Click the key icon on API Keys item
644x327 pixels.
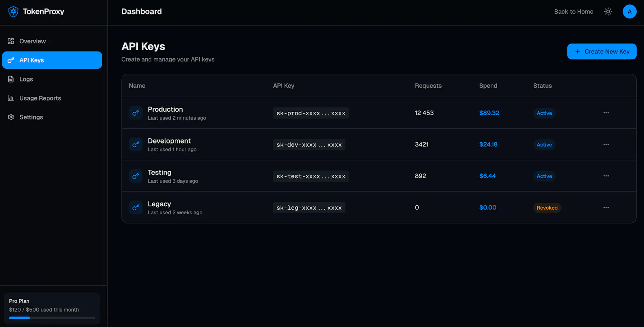tap(11, 60)
